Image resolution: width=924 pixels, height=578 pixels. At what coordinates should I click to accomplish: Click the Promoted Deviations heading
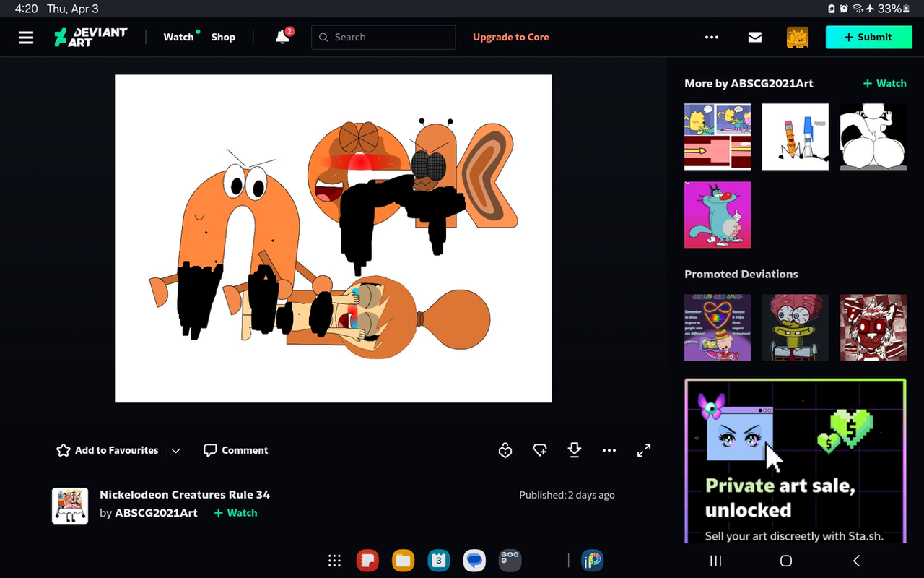click(x=741, y=275)
